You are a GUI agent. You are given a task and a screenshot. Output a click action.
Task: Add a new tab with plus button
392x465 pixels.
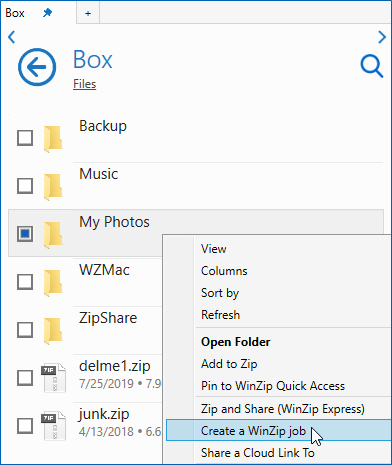(88, 13)
